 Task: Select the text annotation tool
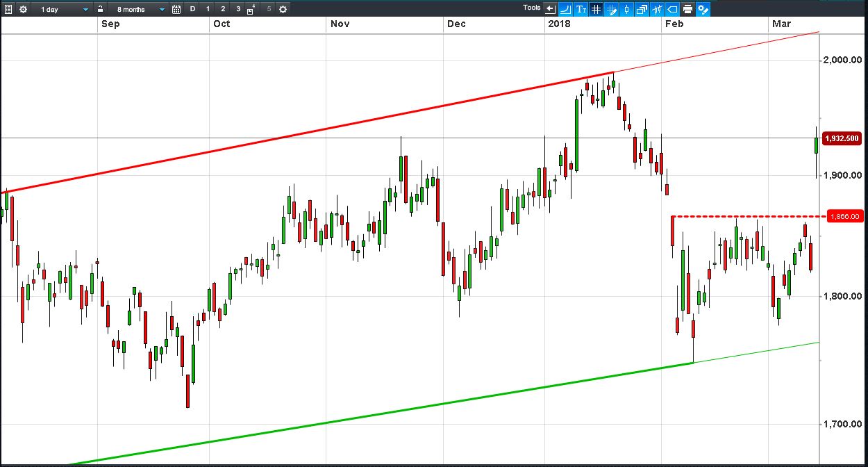click(x=581, y=9)
